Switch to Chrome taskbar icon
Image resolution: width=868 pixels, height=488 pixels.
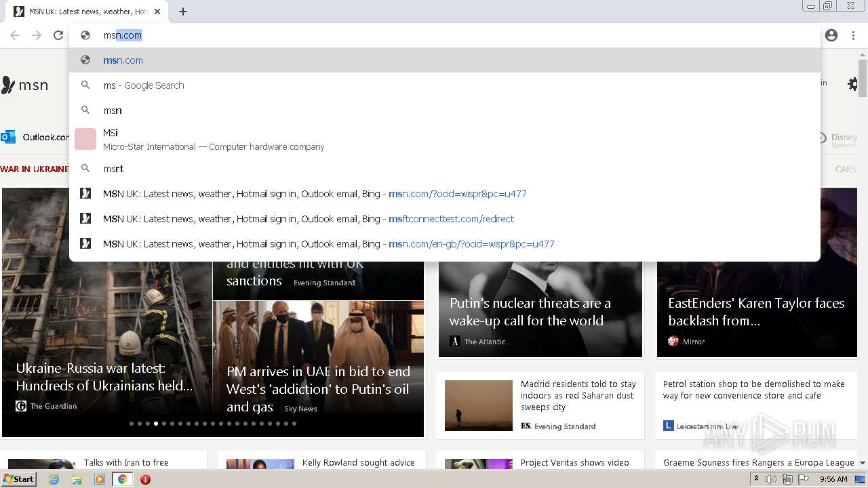122,479
